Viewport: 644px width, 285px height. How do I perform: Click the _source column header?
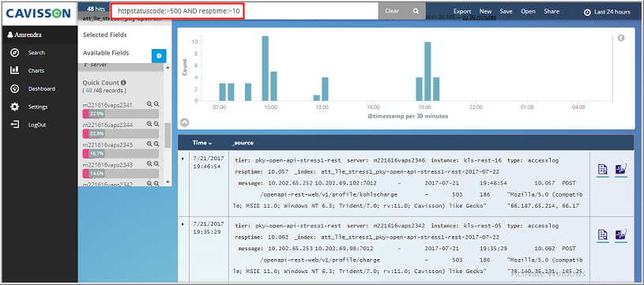click(x=243, y=143)
